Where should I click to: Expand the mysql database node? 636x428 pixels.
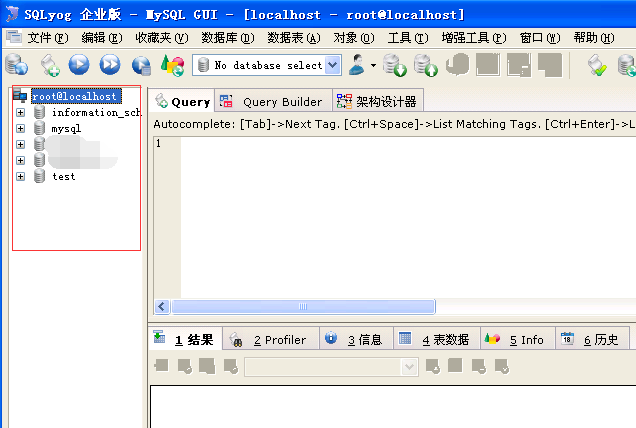[x=20, y=128]
